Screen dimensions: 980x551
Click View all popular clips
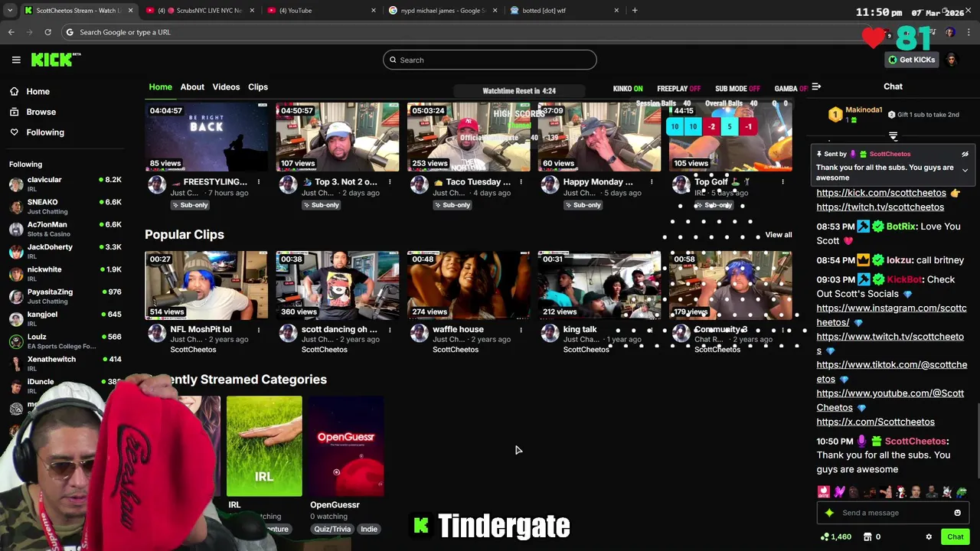click(778, 235)
